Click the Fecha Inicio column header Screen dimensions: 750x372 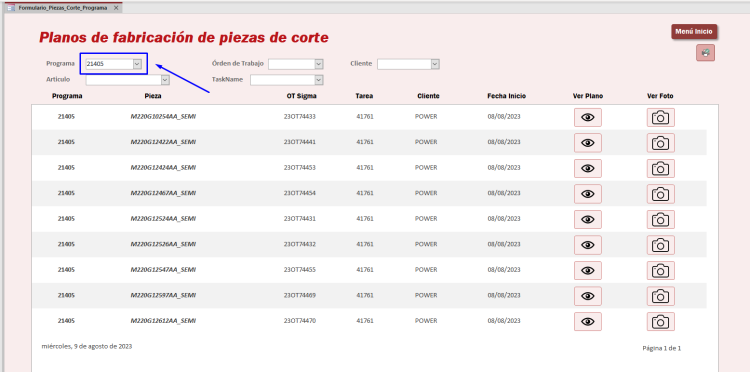507,96
